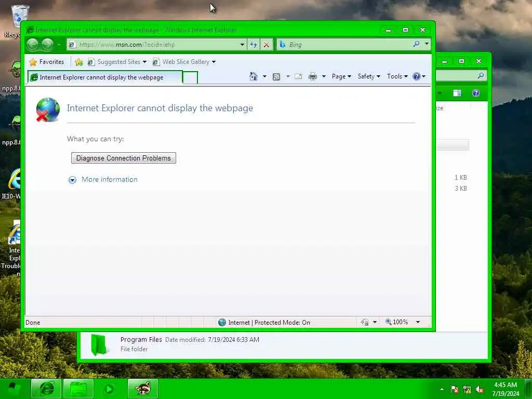
Task: Click the Read Mail icon
Action: tap(298, 76)
